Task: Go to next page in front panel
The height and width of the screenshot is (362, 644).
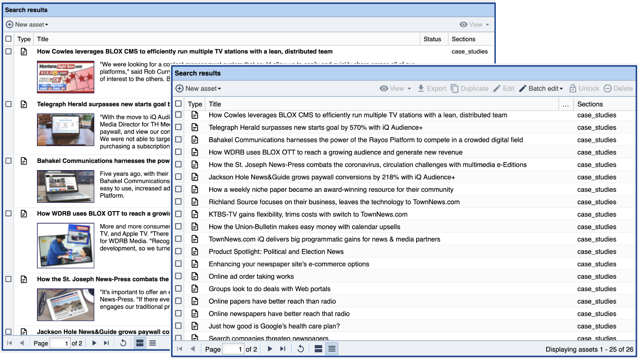Action: click(x=270, y=349)
